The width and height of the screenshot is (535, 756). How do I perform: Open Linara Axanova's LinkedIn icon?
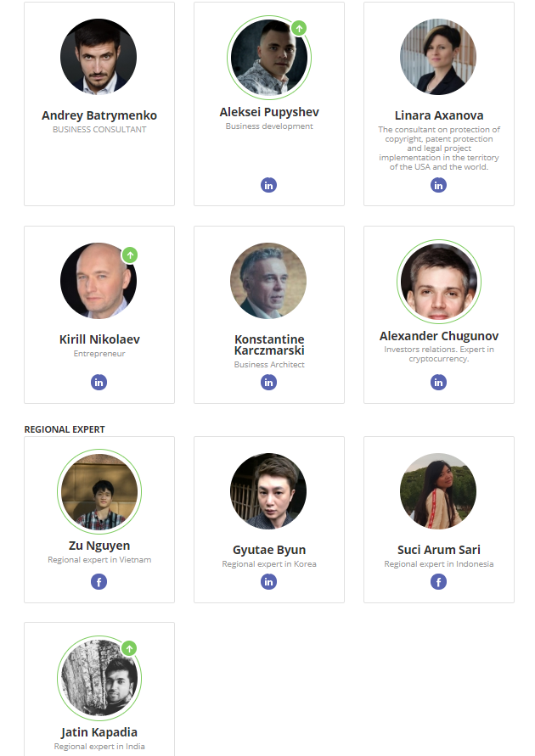click(x=438, y=185)
